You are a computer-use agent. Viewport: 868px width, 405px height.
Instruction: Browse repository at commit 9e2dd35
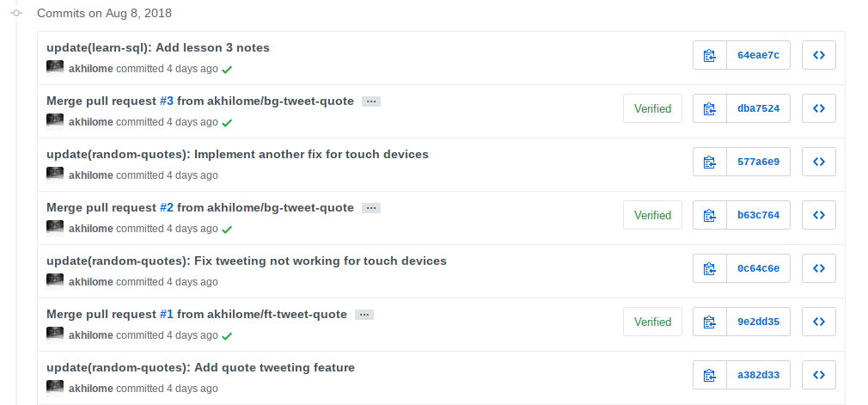(819, 322)
